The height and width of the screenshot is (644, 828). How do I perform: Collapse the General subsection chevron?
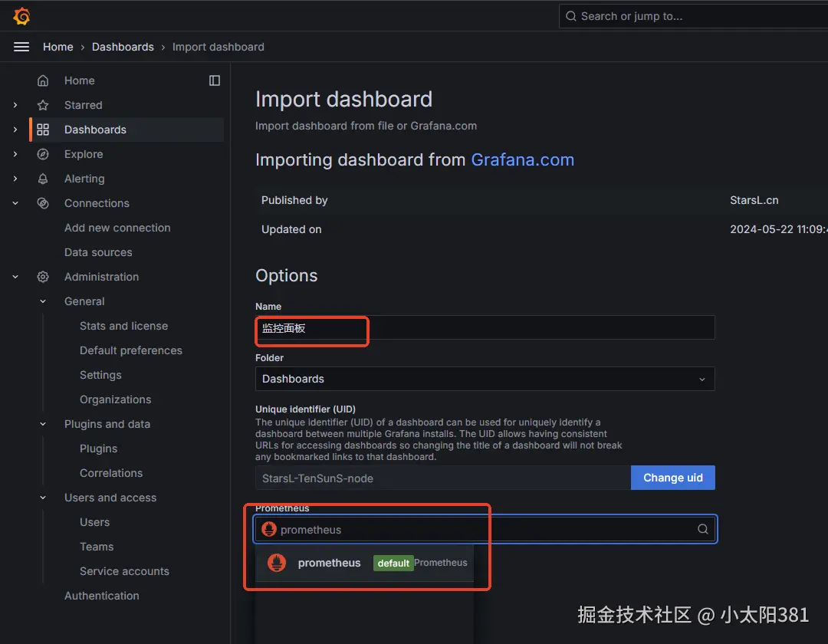pyautogui.click(x=43, y=301)
